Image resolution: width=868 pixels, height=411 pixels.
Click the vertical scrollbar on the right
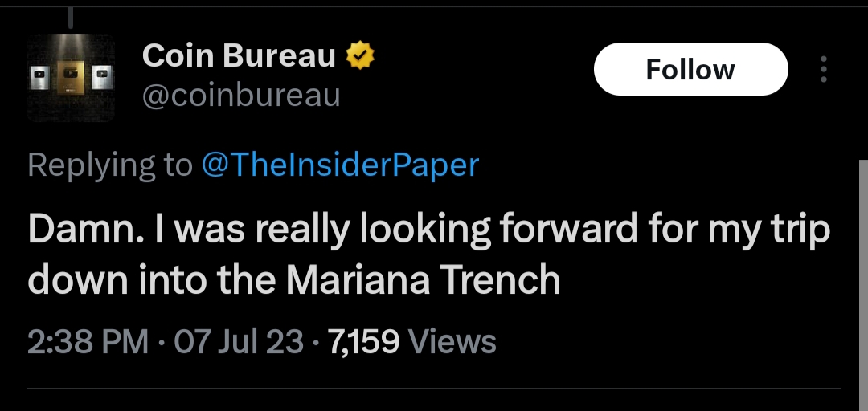click(x=863, y=281)
